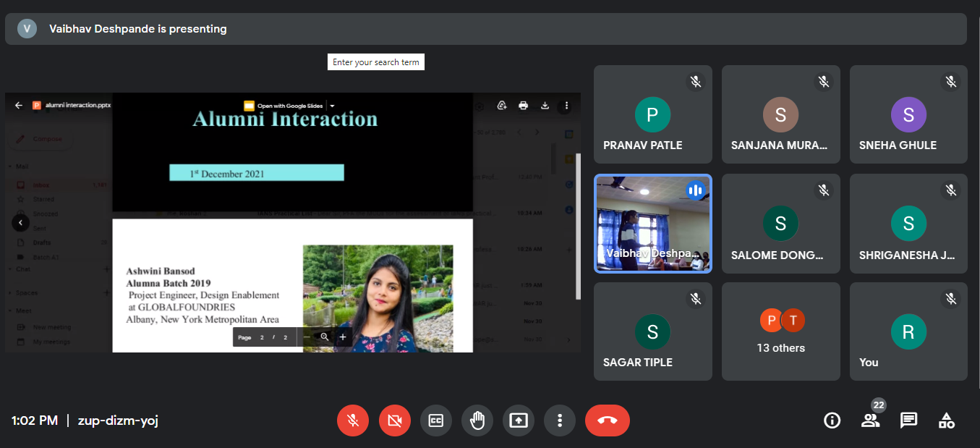Click zoom out minus in page control
Viewport: 980px width, 448px height.
point(307,337)
